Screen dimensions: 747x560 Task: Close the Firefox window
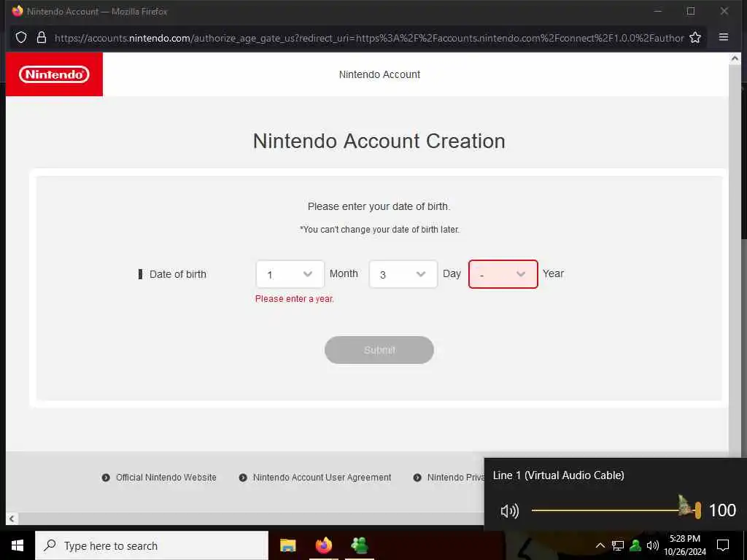pyautogui.click(x=724, y=11)
